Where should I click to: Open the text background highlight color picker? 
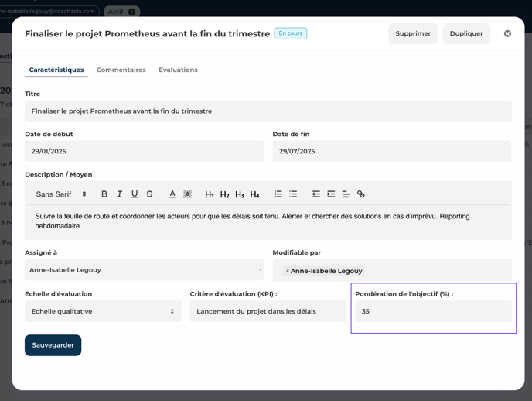tap(187, 194)
